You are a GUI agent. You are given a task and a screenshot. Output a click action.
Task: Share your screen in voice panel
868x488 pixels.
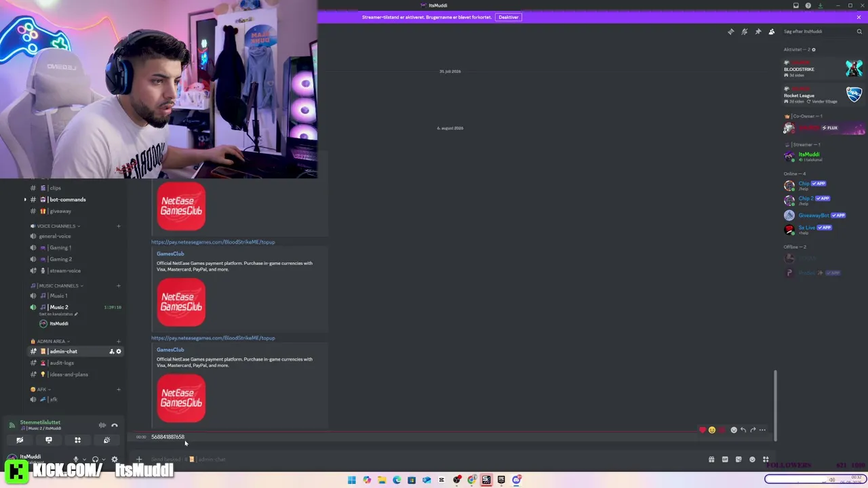tap(49, 440)
